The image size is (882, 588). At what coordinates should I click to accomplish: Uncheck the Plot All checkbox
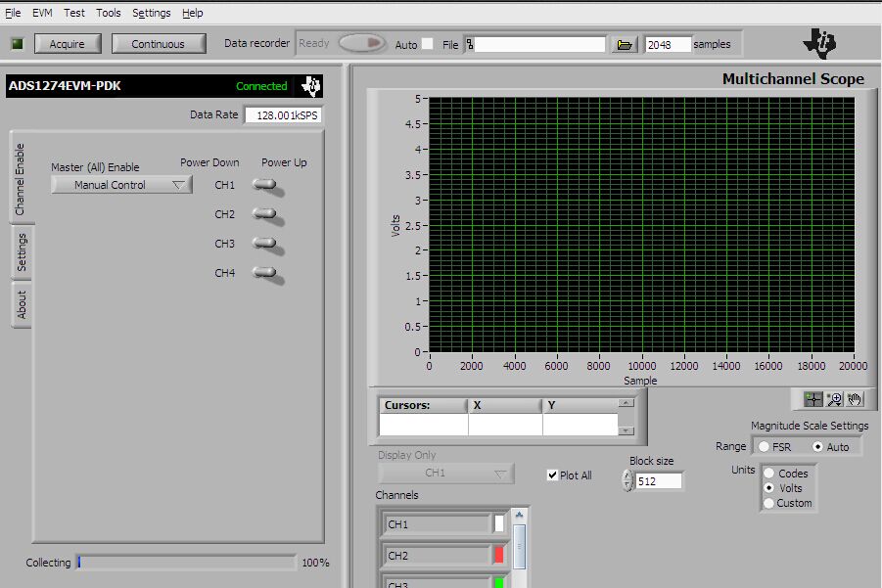(x=553, y=475)
